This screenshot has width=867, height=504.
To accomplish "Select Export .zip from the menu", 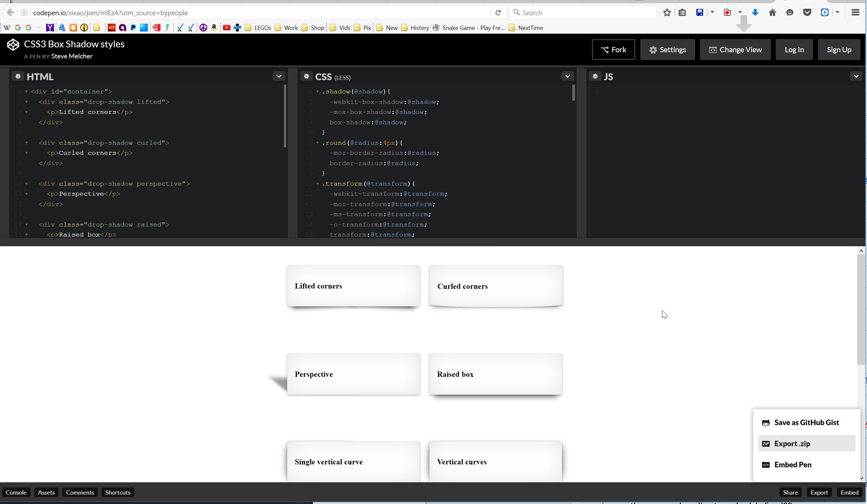I will tap(792, 444).
